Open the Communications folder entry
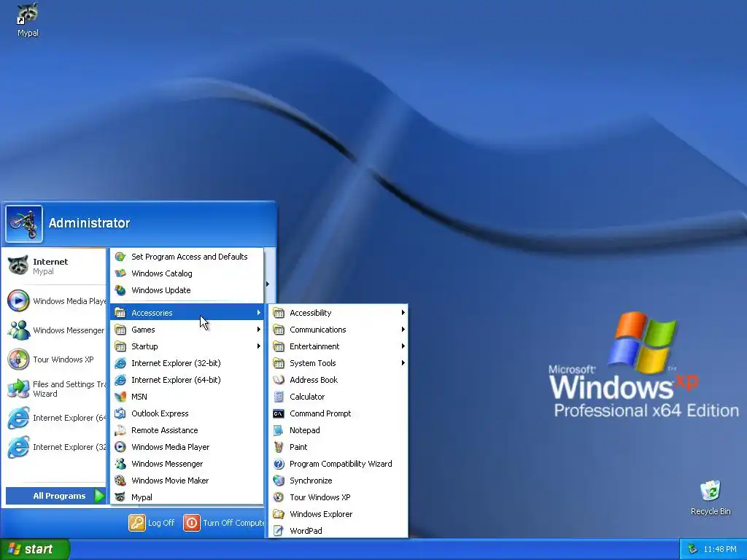The width and height of the screenshot is (747, 560). tap(338, 330)
